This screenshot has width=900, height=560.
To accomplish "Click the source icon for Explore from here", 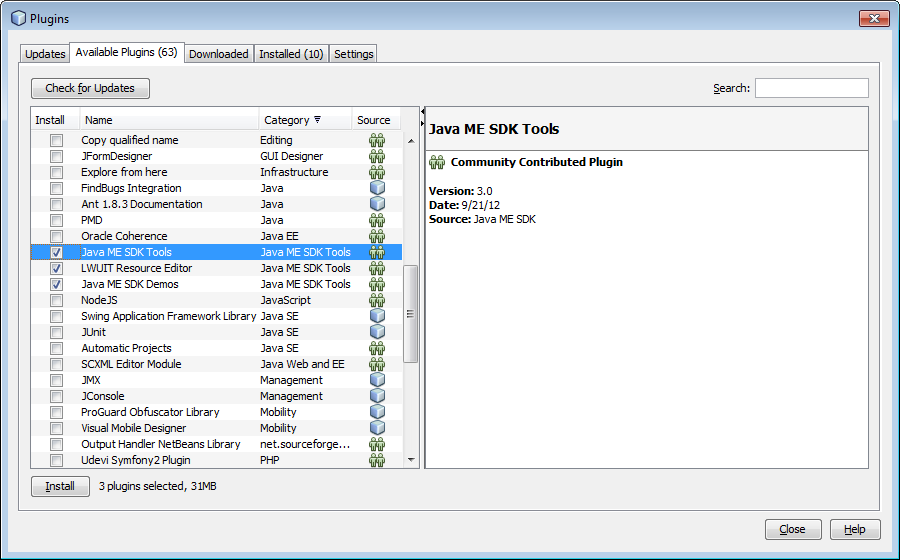I will pyautogui.click(x=377, y=172).
